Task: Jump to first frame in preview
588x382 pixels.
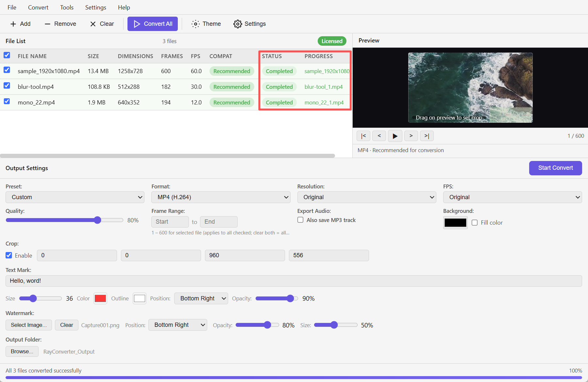Action: [363, 136]
